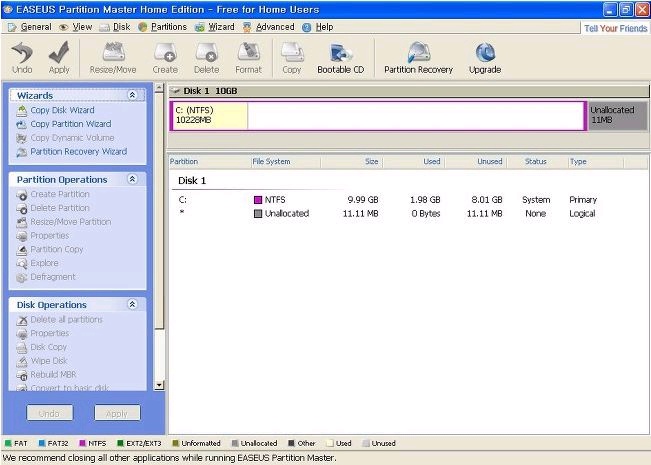Viewport: 651px width, 465px height.
Task: Collapse the Wizards panel
Action: click(132, 95)
